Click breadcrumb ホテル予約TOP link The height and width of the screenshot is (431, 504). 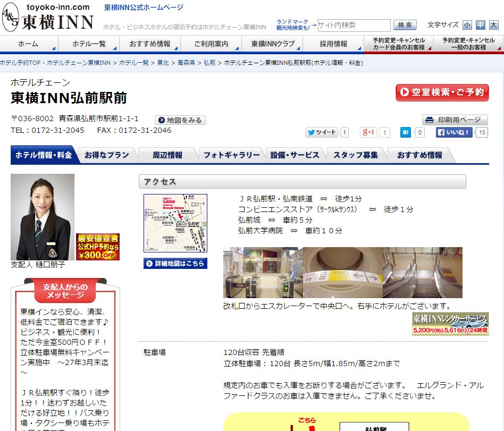tap(55, 63)
